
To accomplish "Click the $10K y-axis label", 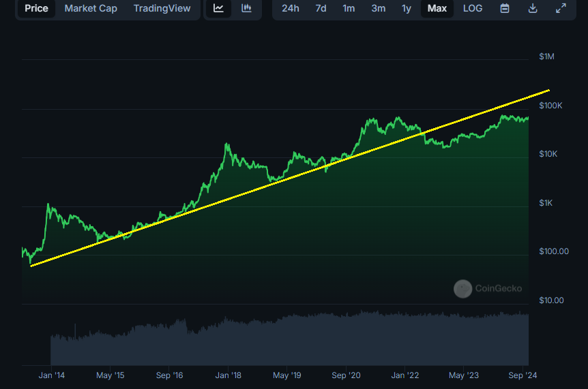I will 548,154.
